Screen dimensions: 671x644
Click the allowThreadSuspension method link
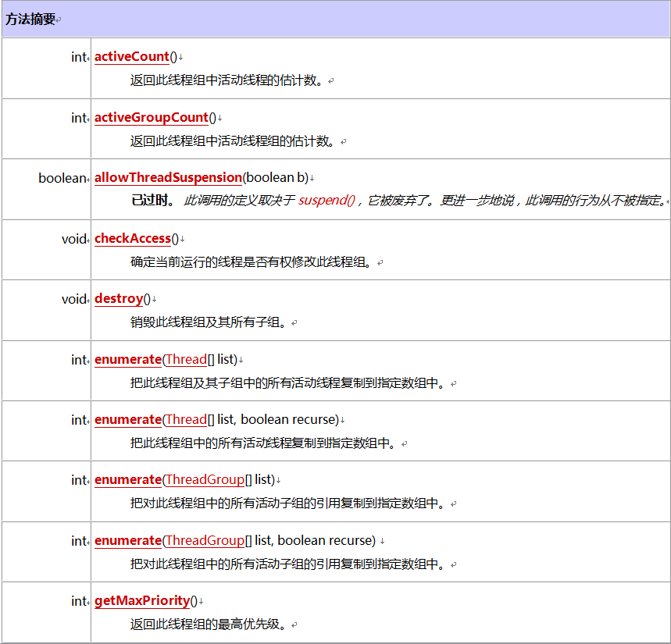168,177
